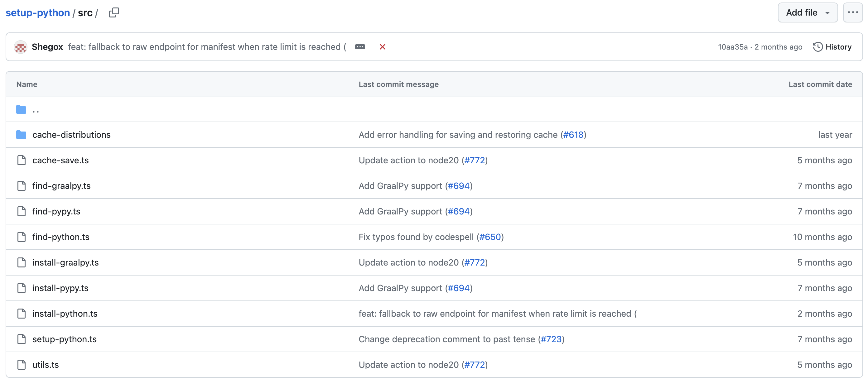Open the Add file dropdown
This screenshot has height=384, width=868.
807,12
